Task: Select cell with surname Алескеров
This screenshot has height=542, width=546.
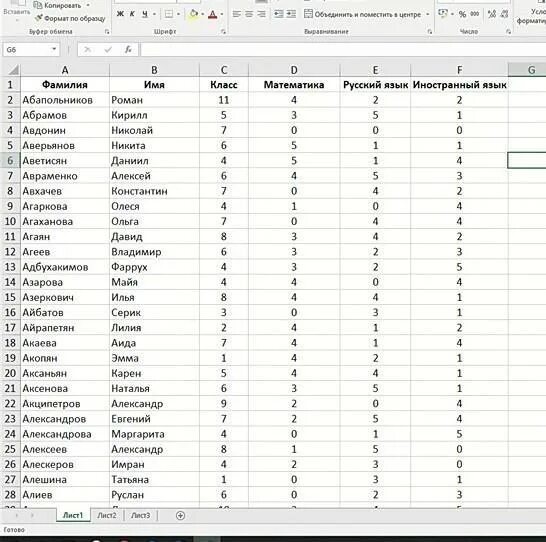Action: [x=65, y=464]
